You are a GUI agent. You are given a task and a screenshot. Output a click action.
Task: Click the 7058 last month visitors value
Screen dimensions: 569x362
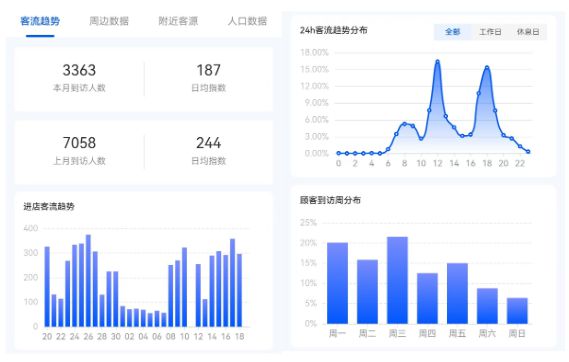click(79, 143)
